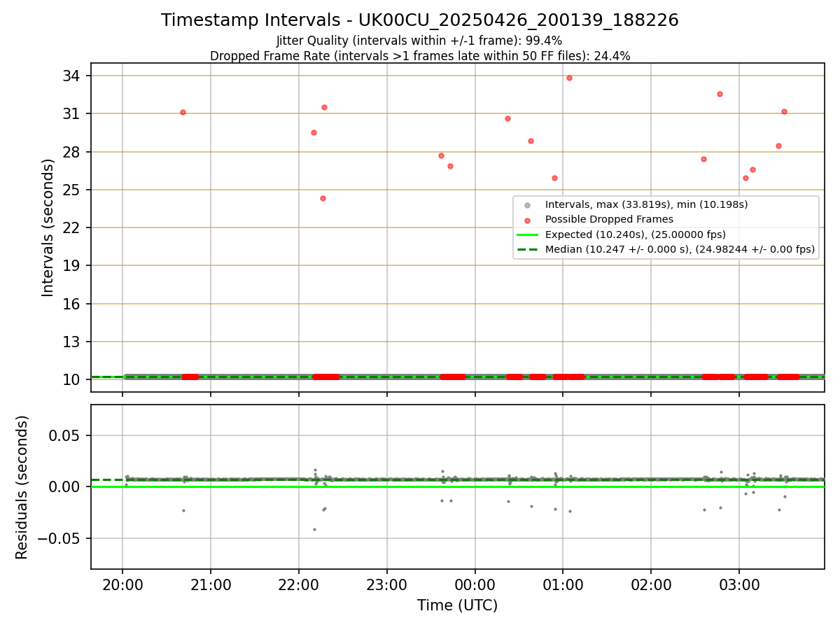Click the 'Intervals (seconds)' y-axis label
Image resolution: width=840 pixels, height=630 pixels.
48,227
